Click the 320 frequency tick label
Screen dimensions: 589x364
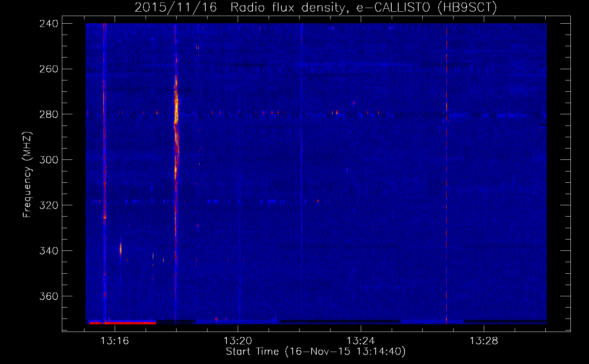(49, 206)
